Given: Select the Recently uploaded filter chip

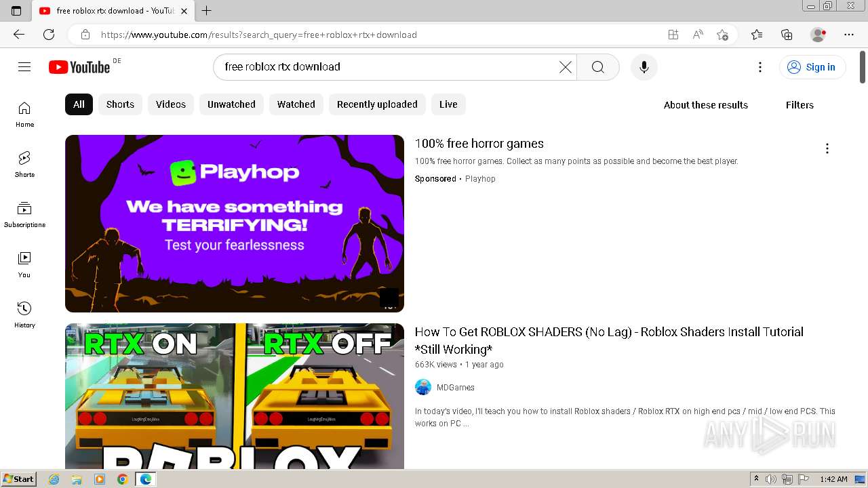Looking at the screenshot, I should pos(377,104).
